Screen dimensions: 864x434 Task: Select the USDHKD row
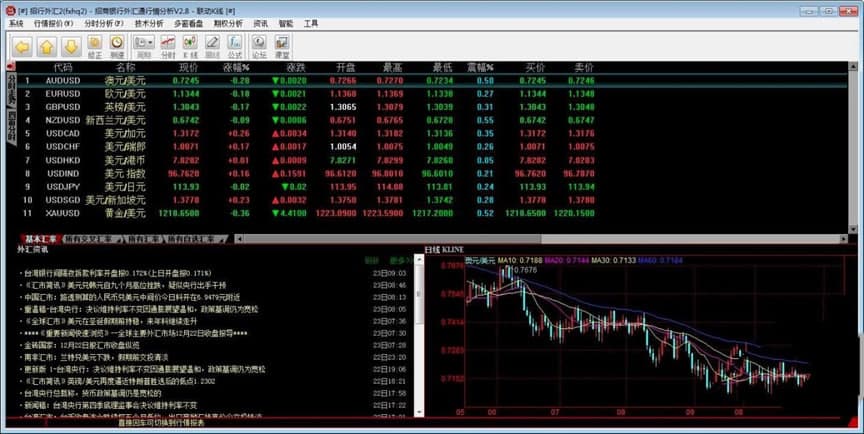point(431,160)
